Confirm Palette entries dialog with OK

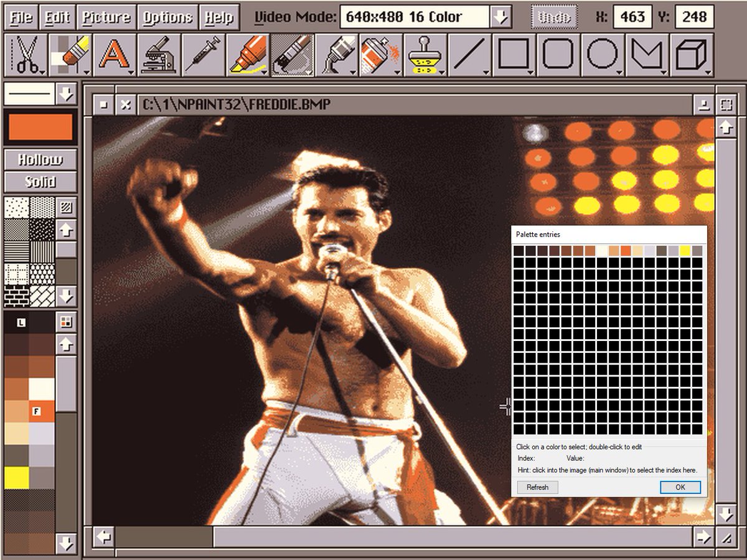tap(680, 487)
